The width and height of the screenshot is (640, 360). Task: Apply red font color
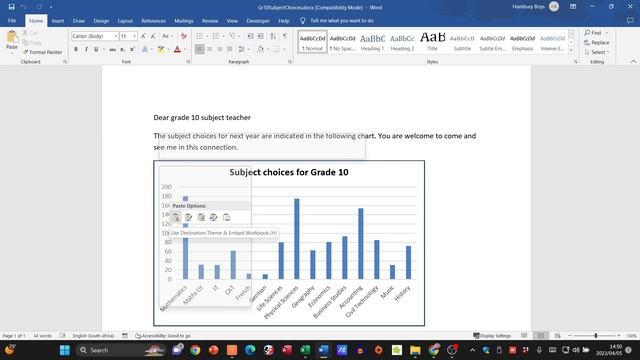click(177, 49)
